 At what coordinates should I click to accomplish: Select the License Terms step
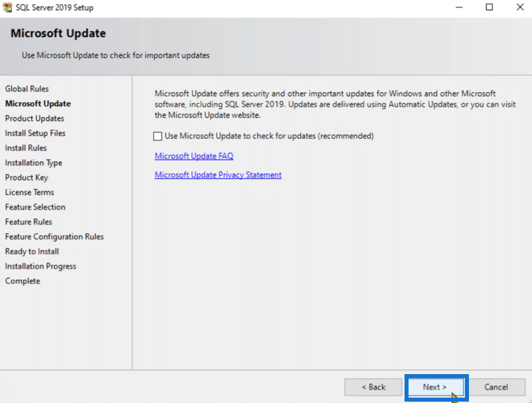[30, 192]
